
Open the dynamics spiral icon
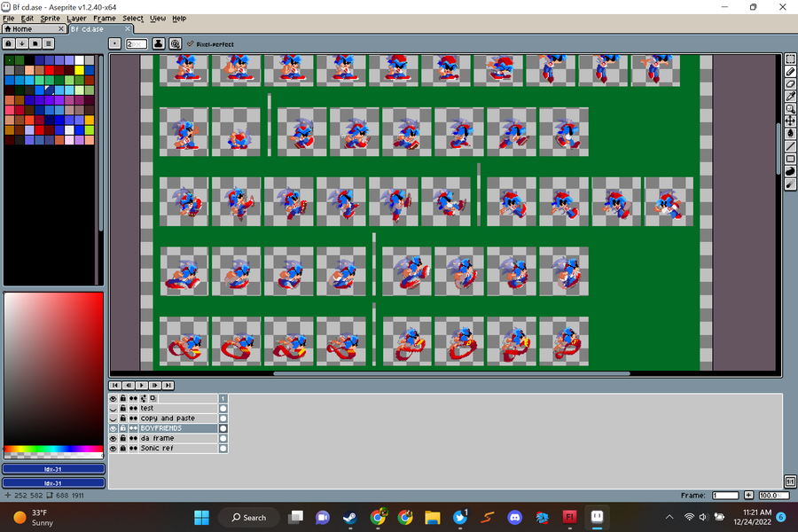pos(175,43)
